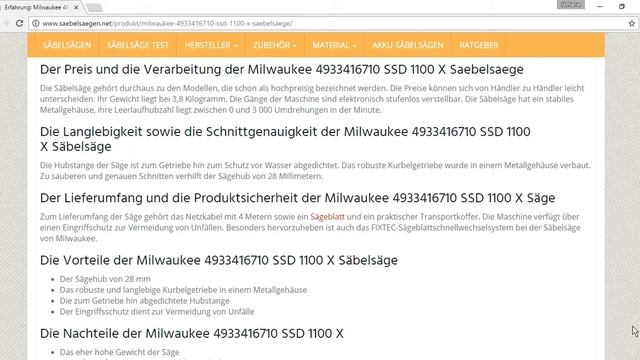Click heading 'Der Lieferumfang und die Produktsicherheit'
This screenshot has width=640, height=360.
point(298,198)
